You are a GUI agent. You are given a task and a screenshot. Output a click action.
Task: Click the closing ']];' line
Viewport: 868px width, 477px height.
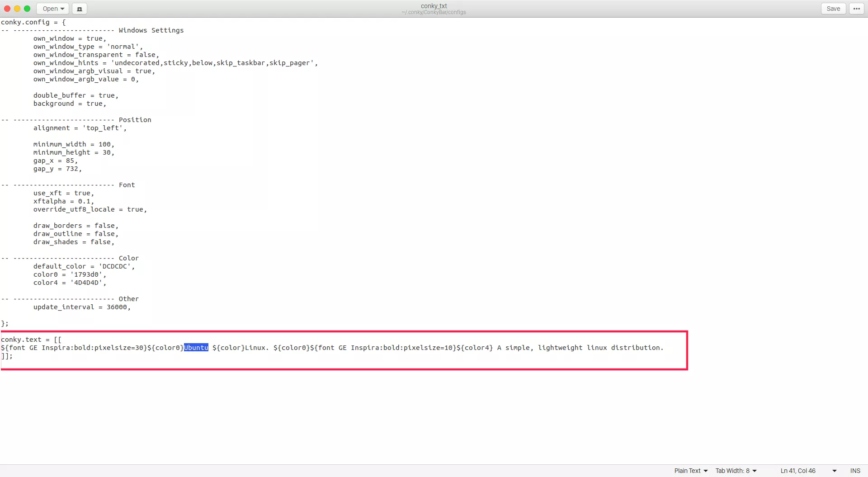point(7,356)
